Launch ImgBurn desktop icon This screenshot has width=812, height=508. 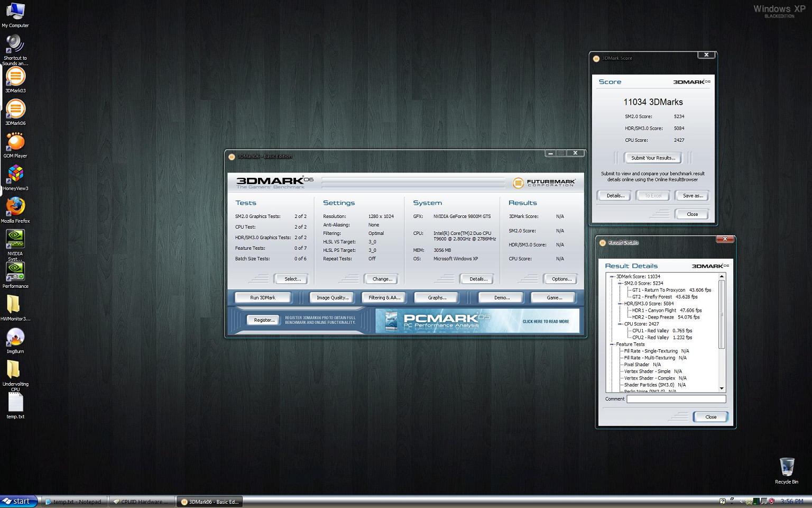point(15,341)
